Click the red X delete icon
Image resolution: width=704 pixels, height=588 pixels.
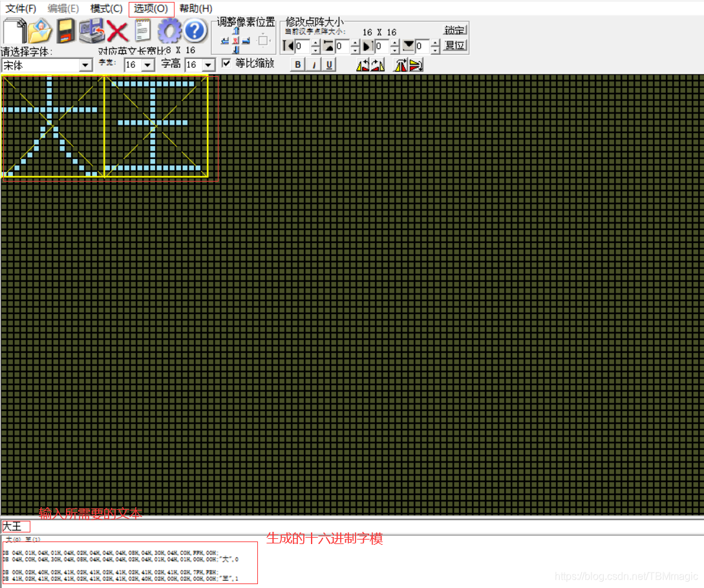[118, 32]
